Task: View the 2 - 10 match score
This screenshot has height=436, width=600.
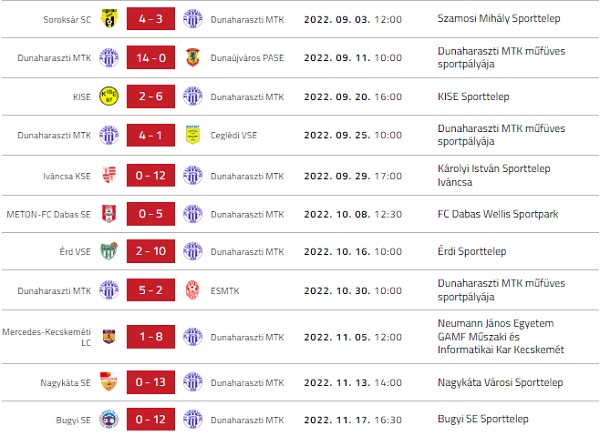Action: point(151,251)
